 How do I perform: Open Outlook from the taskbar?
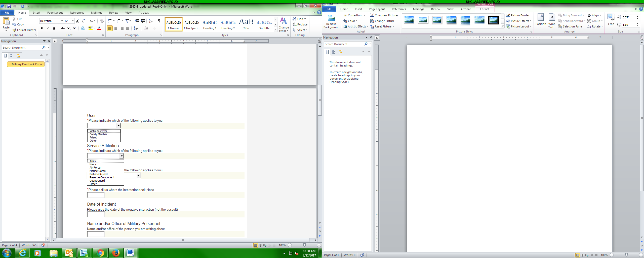click(x=69, y=253)
